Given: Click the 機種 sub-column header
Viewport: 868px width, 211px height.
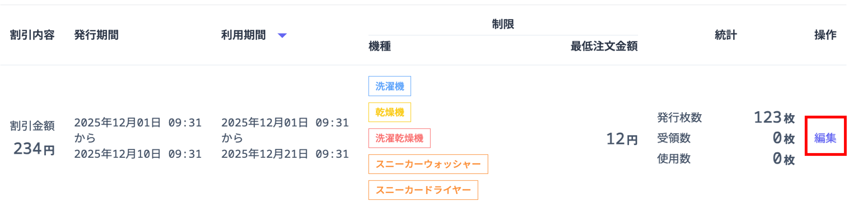Looking at the screenshot, I should [x=380, y=46].
